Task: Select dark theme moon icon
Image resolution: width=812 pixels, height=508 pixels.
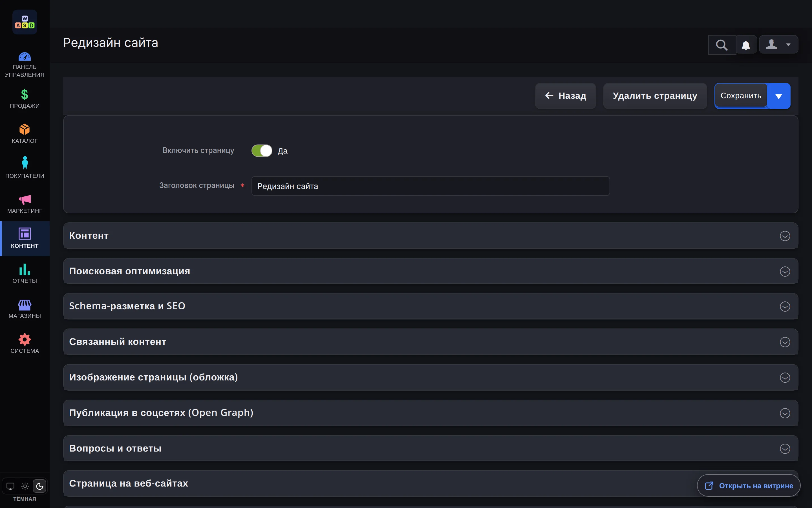Action: coord(39,486)
